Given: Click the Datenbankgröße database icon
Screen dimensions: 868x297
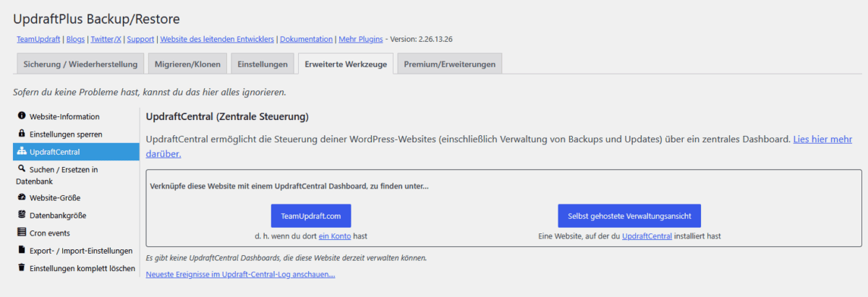Looking at the screenshot, I should coord(22,215).
